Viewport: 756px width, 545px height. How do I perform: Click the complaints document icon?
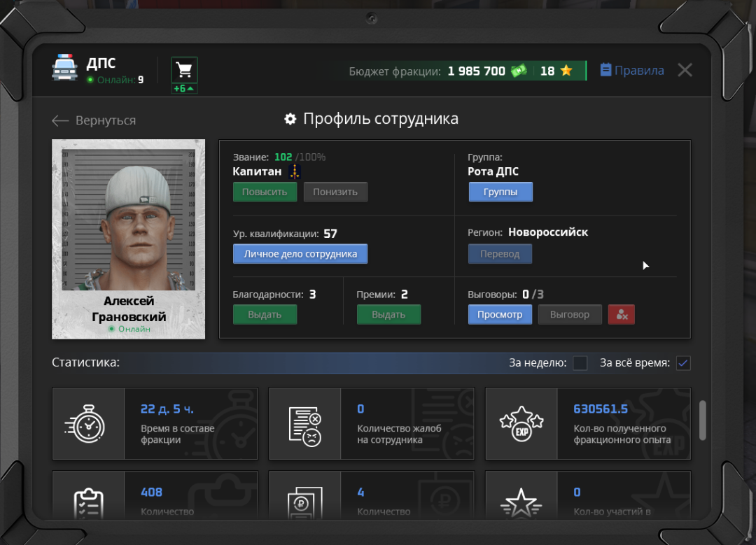pyautogui.click(x=304, y=424)
